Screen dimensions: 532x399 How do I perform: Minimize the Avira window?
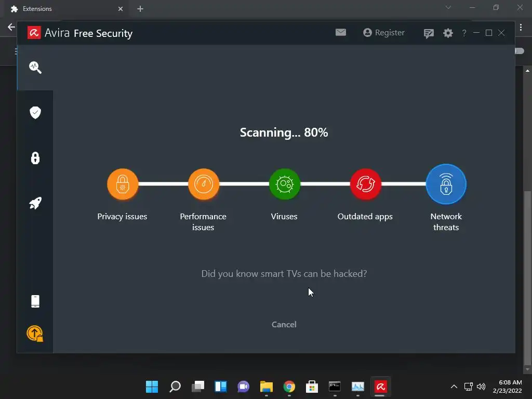[x=476, y=33]
